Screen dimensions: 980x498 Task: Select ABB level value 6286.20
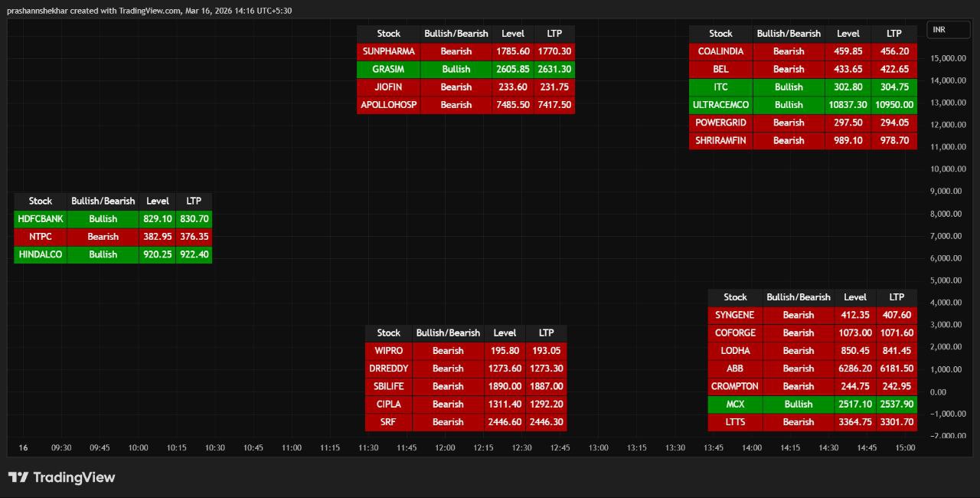[x=855, y=368]
